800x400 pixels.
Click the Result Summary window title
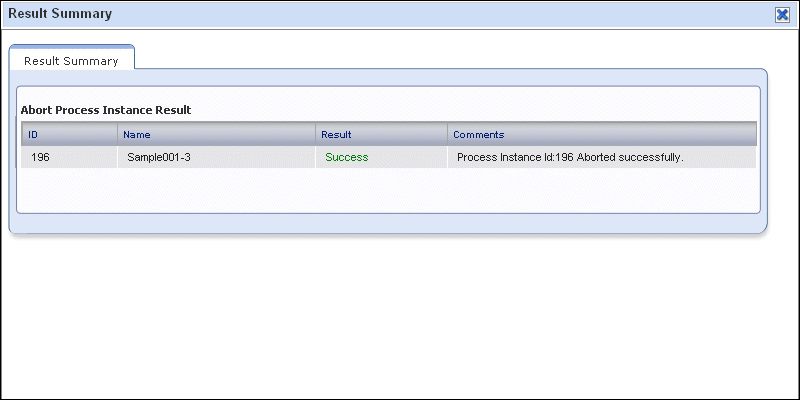tap(60, 14)
